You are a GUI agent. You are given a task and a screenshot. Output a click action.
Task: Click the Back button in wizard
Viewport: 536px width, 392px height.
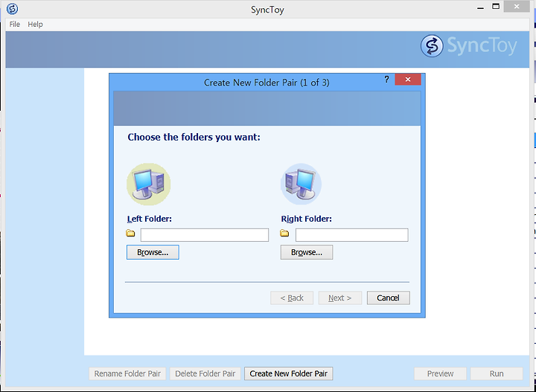click(292, 298)
